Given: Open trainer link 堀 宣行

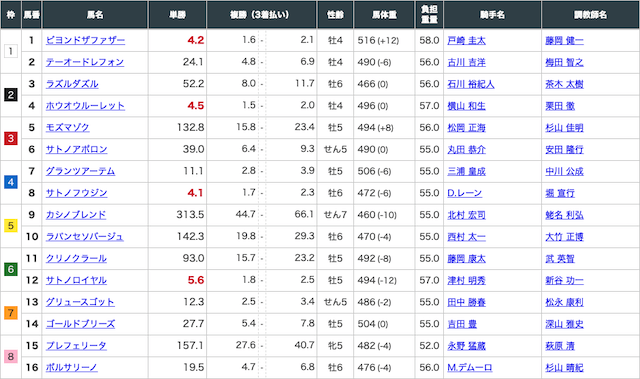Looking at the screenshot, I should [560, 193].
